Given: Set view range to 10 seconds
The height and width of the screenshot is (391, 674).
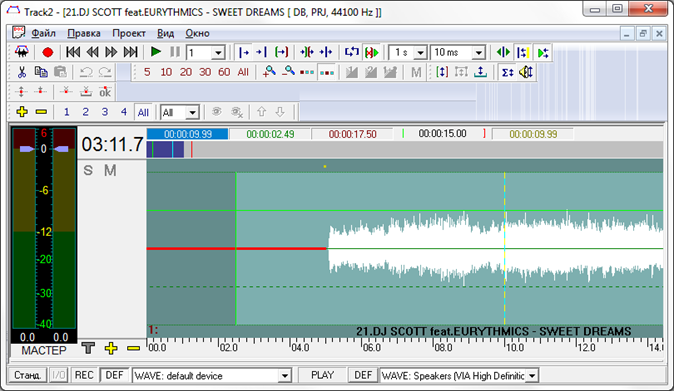Looking at the screenshot, I should coord(166,72).
